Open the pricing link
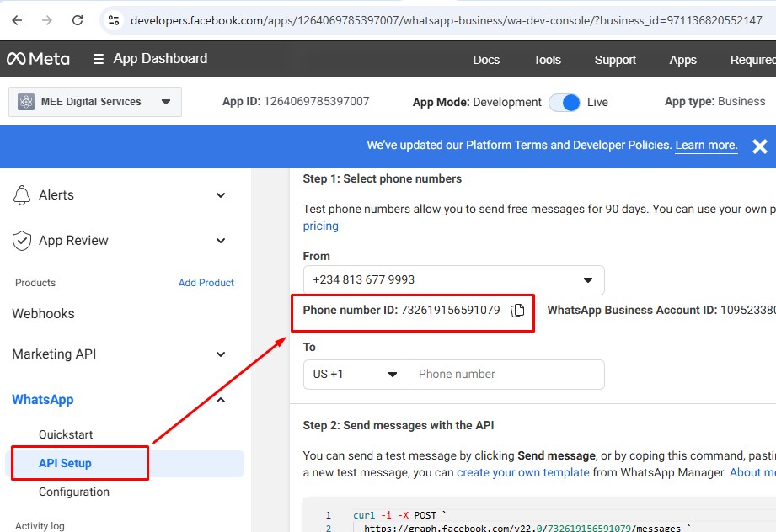This screenshot has width=776, height=532. click(x=321, y=226)
